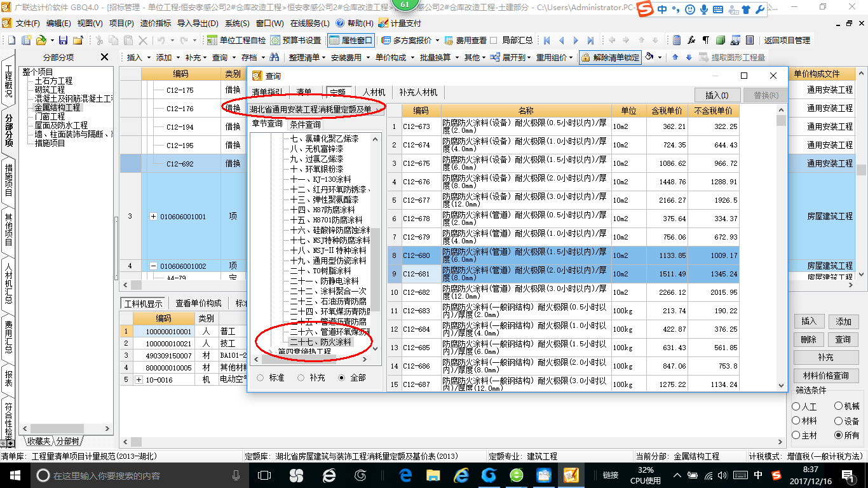This screenshot has width=868, height=488.
Task: Click the paint bucket fill color icon
Action: point(649,57)
